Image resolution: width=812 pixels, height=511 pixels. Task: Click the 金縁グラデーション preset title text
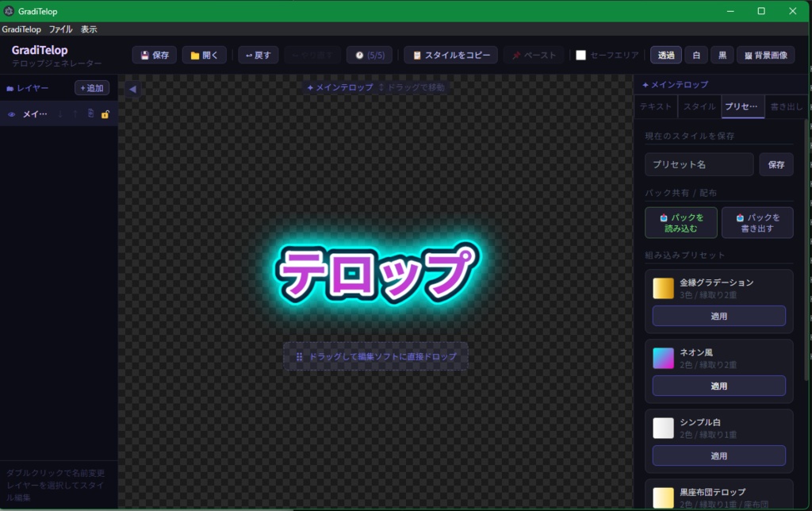click(716, 282)
